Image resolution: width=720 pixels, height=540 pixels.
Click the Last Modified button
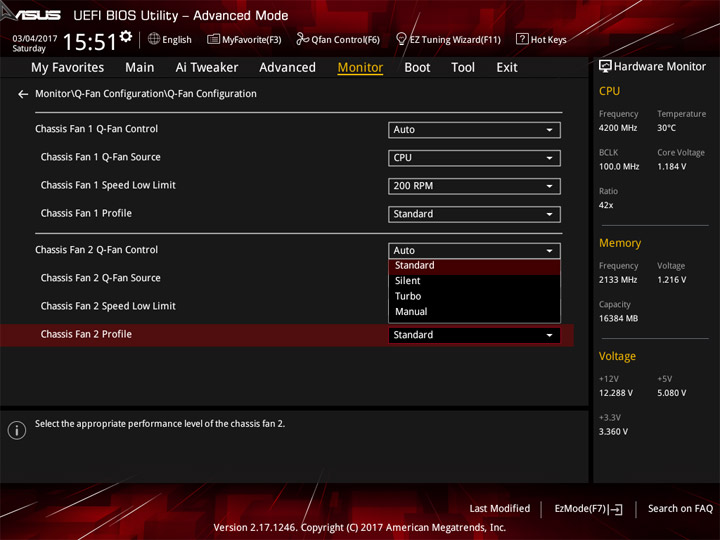(x=500, y=509)
